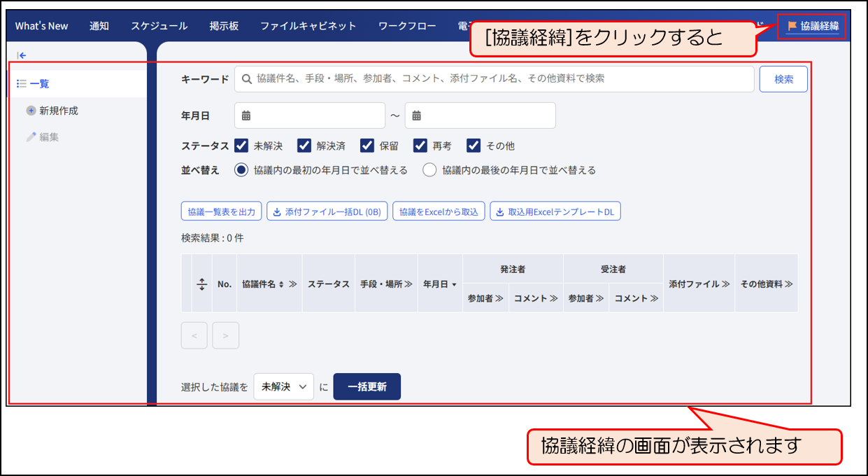Open the スケジュール menu item
Image resolution: width=868 pixels, height=476 pixels.
click(x=159, y=26)
